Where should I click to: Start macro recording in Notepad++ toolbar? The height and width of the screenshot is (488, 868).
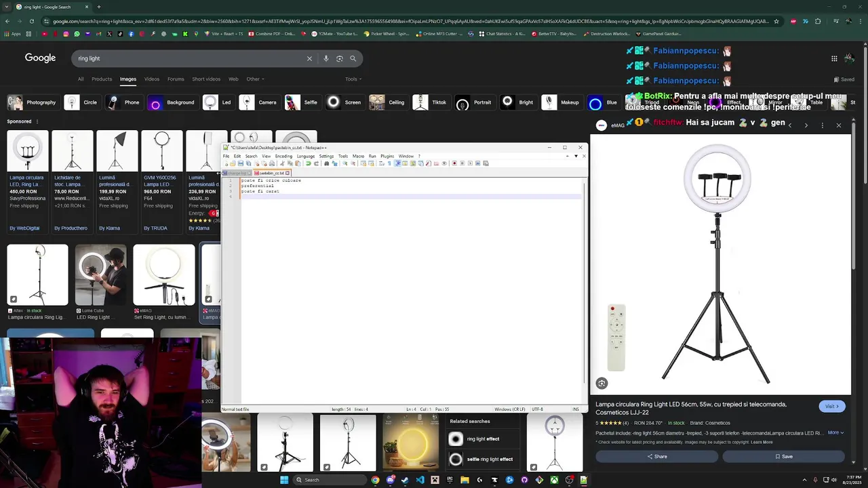click(454, 163)
